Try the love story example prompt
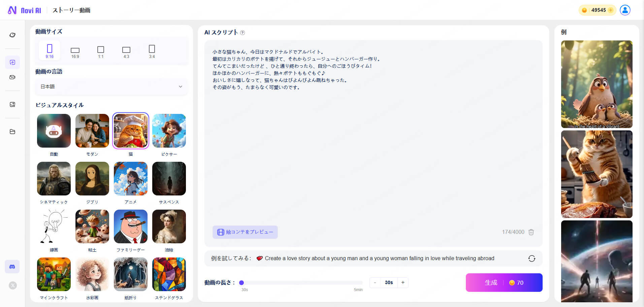Screen dimensions: 644x307 (x=379, y=258)
